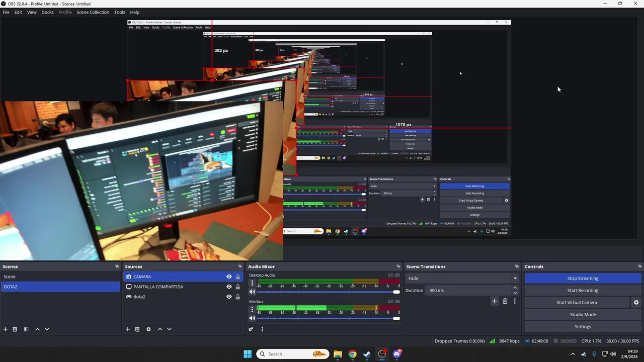The height and width of the screenshot is (362, 644).
Task: Open transition properties three-dot menu
Action: click(515, 301)
